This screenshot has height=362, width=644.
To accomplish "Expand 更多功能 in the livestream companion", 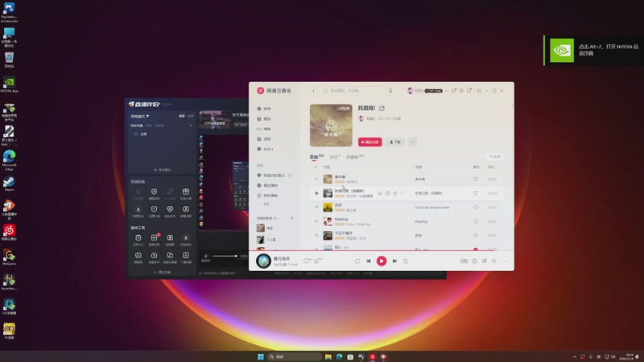I will click(x=163, y=272).
